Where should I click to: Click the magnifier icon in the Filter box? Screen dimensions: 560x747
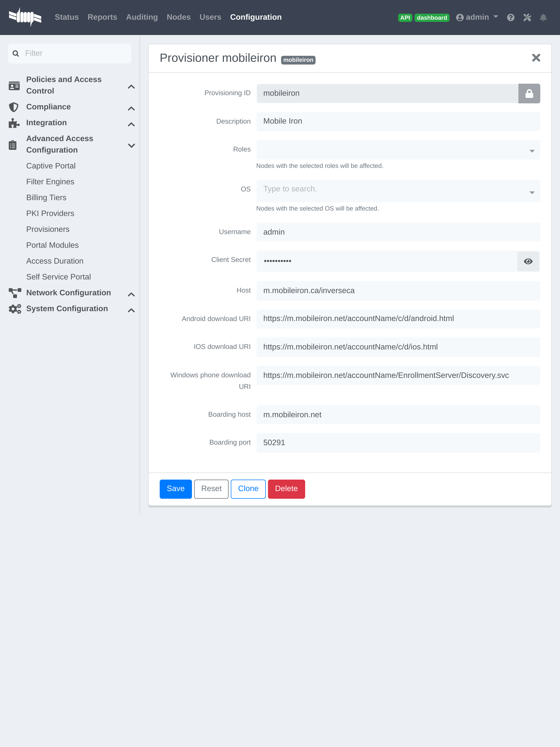tap(16, 53)
